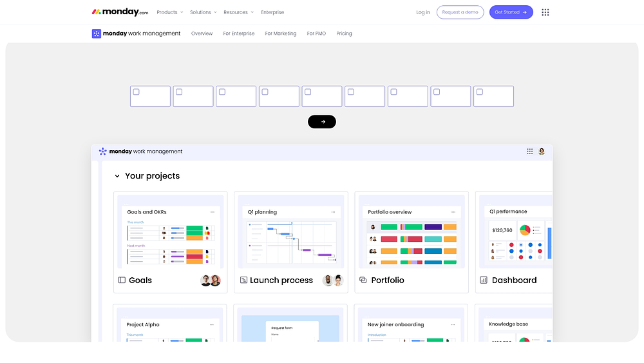
Task: Click the $120,760 value in Q1 performance
Action: point(502,230)
